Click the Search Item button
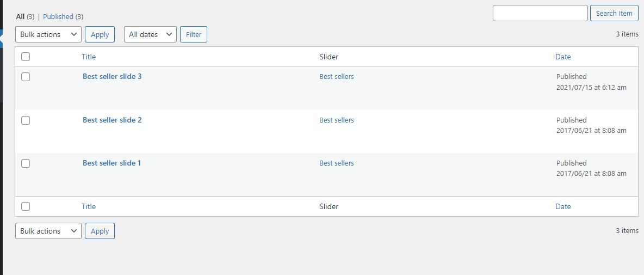644x275 pixels. coord(614,13)
